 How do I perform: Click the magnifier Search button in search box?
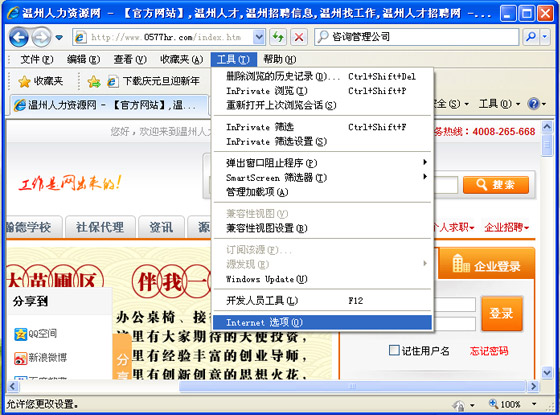531,36
